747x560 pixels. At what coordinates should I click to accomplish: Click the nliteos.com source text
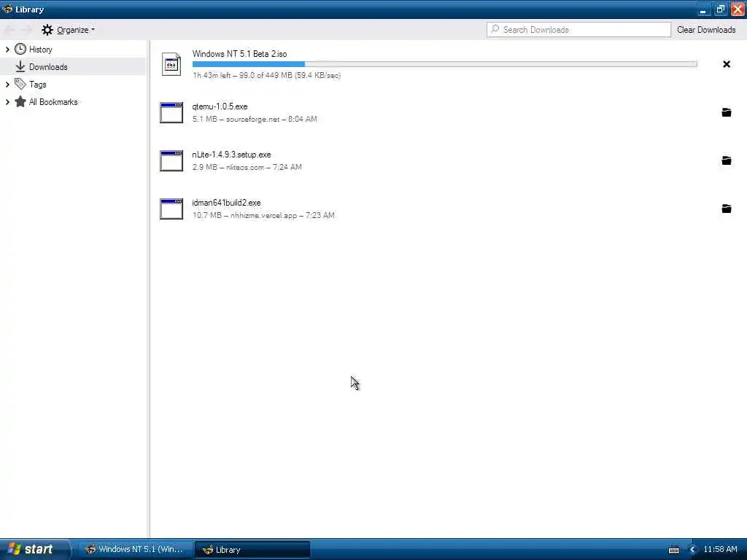(x=245, y=167)
